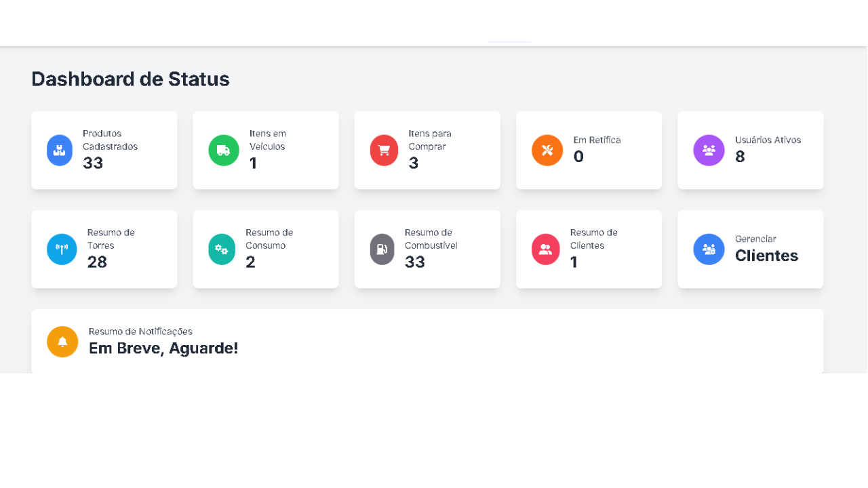The width and height of the screenshot is (868, 488).
Task: Click the Em Breve, Aguarde! notification text
Action: point(163,348)
